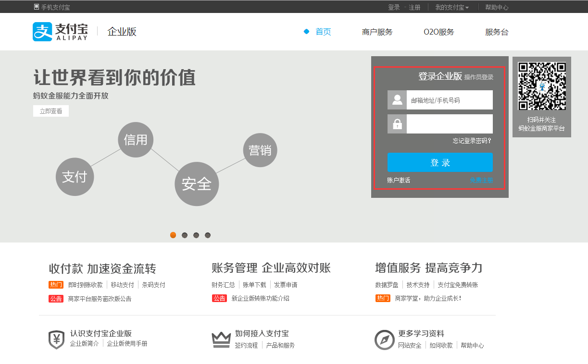Click the 公告 badge beside 新企业版转账功能介绍
588x364 pixels.
click(220, 298)
